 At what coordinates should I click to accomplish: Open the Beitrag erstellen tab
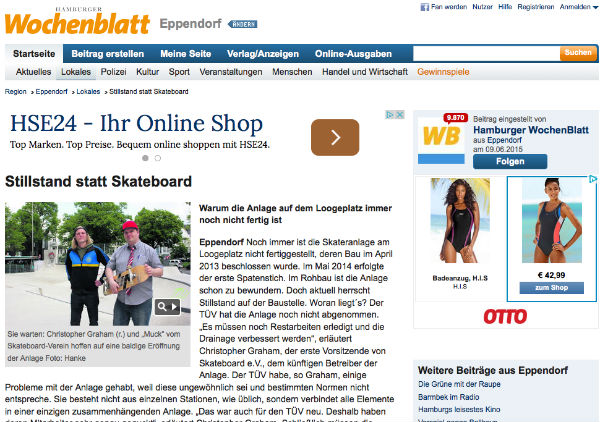click(106, 52)
